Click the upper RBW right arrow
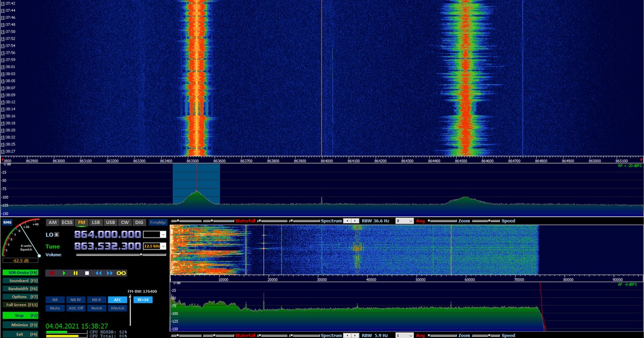 pos(355,221)
